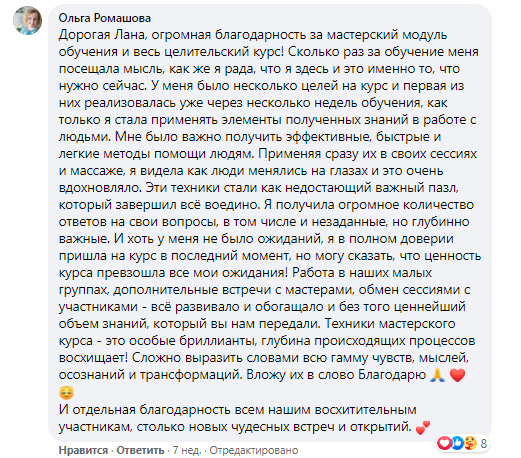The height and width of the screenshot is (458, 521).
Task: Open the 7 нед. timestamp link
Action: click(x=187, y=450)
